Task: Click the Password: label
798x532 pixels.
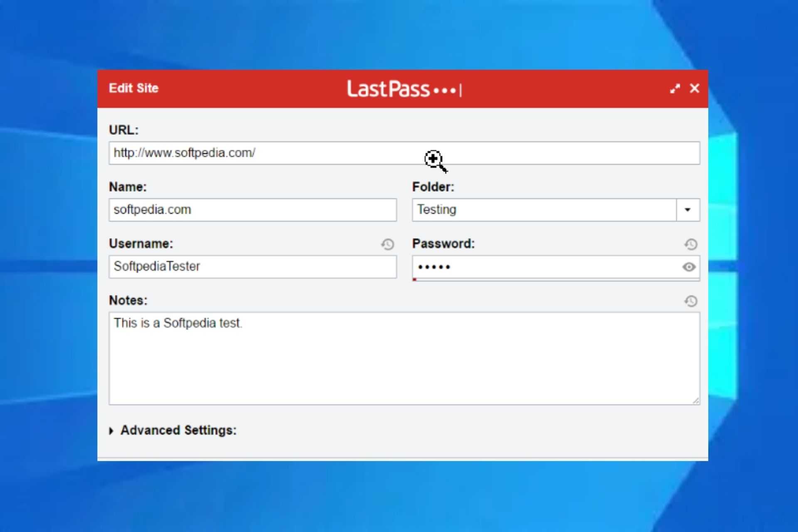Action: click(443, 244)
